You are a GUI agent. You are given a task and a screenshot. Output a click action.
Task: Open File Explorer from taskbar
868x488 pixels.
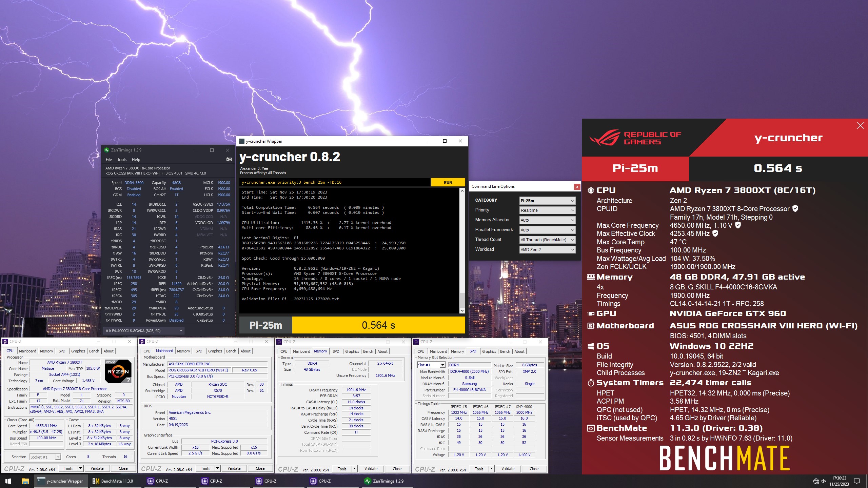[x=25, y=481]
